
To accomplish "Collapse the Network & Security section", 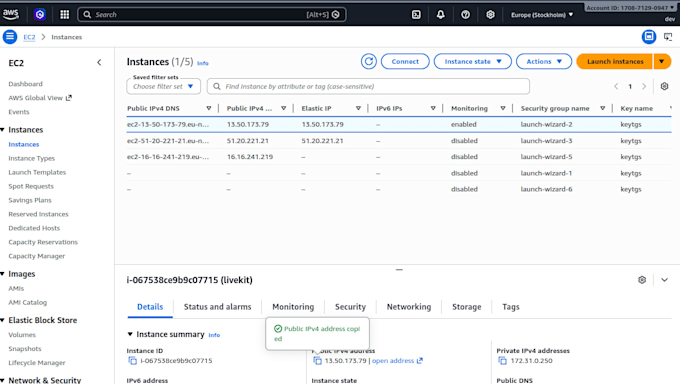I will tap(3, 380).
